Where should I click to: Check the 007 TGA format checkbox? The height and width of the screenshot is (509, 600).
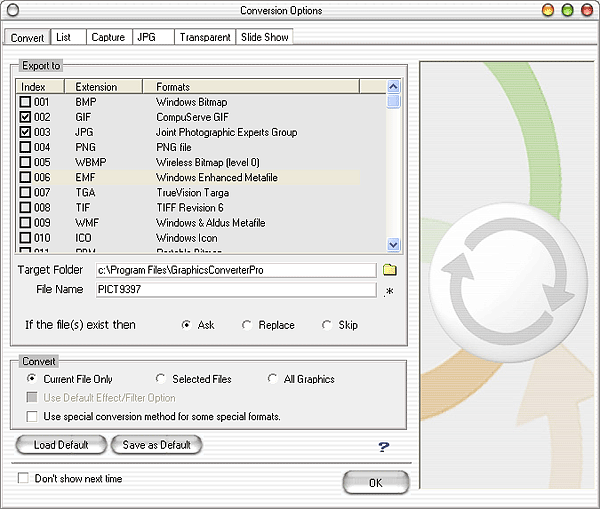[x=25, y=192]
